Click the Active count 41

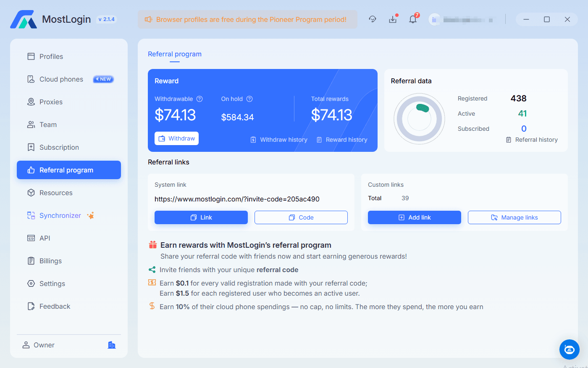[522, 114]
